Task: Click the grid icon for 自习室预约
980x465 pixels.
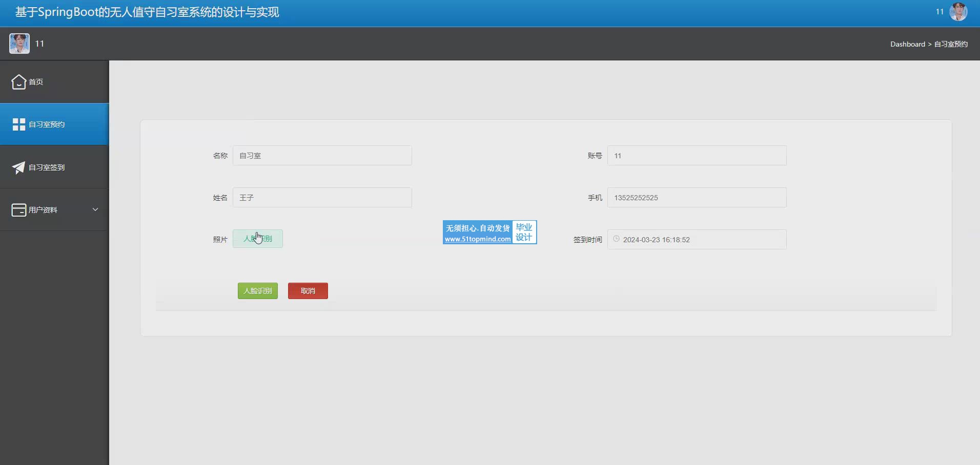Action: 19,124
